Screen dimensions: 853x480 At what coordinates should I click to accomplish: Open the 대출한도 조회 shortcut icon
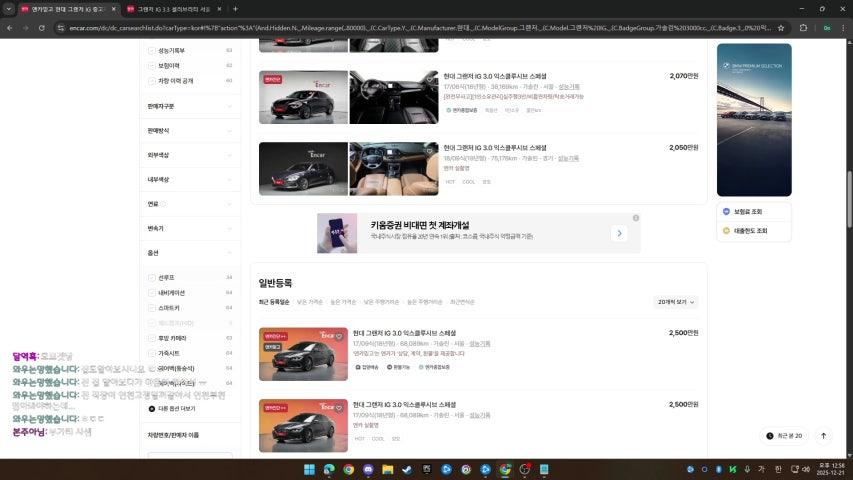(x=726, y=230)
